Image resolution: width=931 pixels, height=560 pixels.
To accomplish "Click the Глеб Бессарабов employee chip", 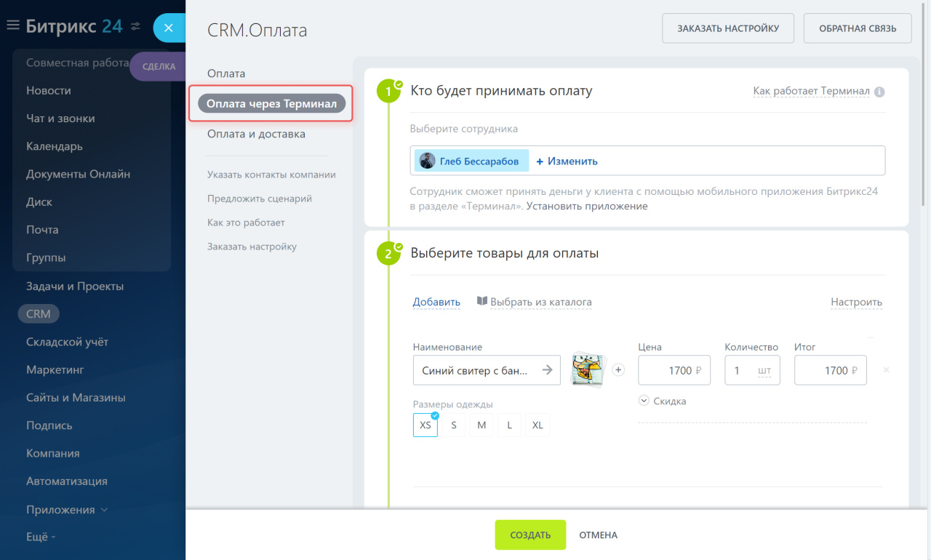I will point(471,161).
